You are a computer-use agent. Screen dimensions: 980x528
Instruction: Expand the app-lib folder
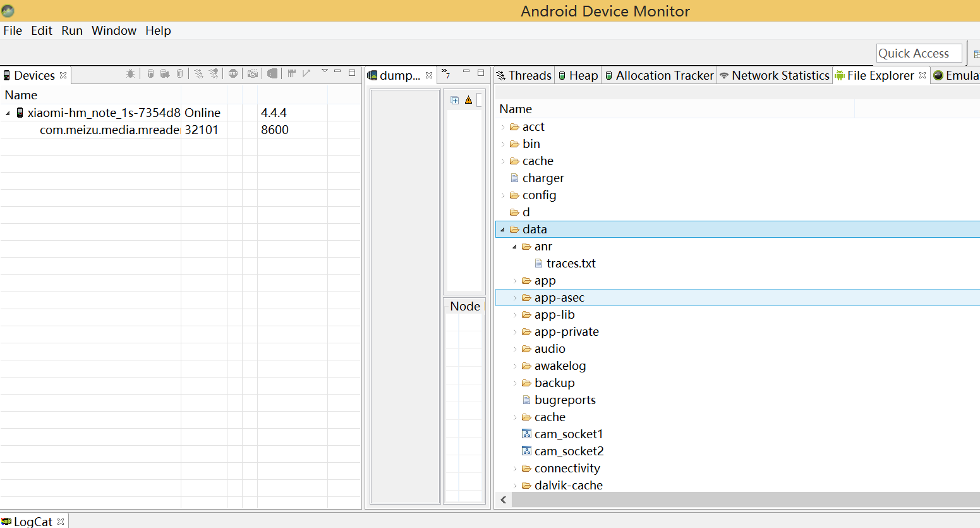(515, 315)
